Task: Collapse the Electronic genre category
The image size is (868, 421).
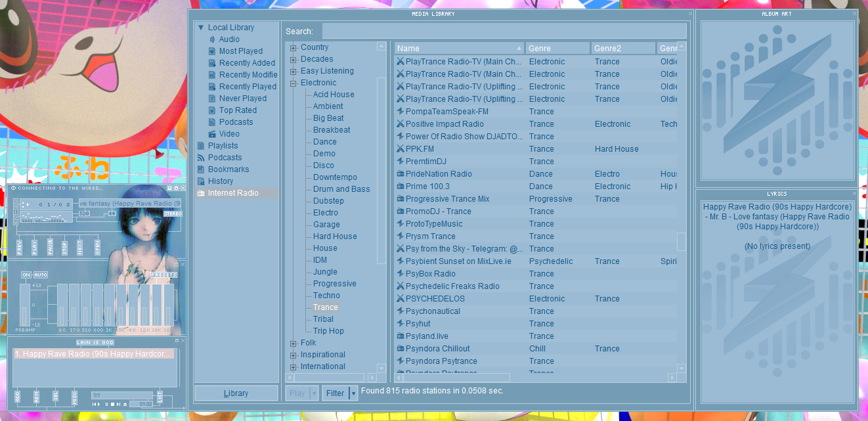Action: [x=293, y=83]
